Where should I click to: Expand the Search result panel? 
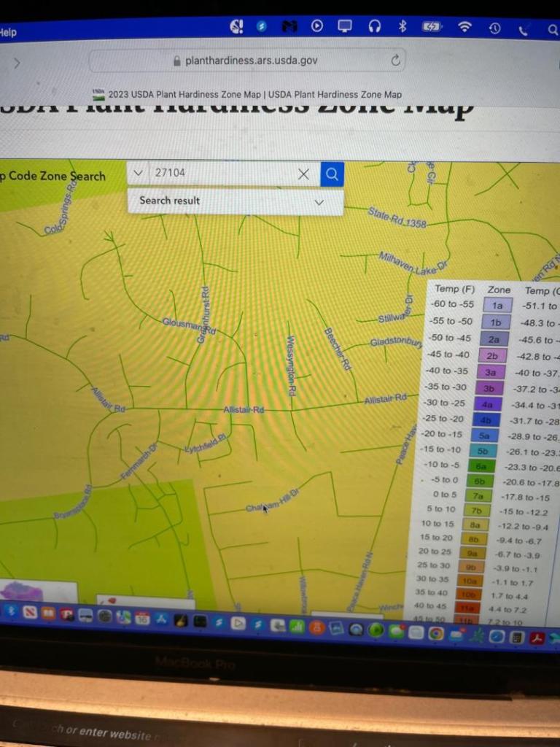click(319, 202)
